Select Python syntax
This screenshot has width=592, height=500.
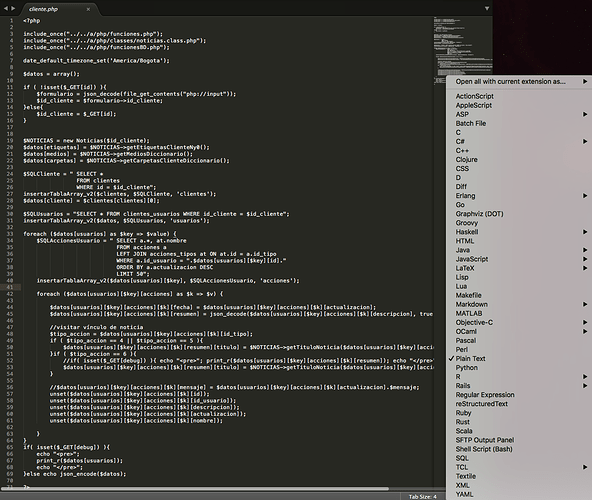click(519, 368)
